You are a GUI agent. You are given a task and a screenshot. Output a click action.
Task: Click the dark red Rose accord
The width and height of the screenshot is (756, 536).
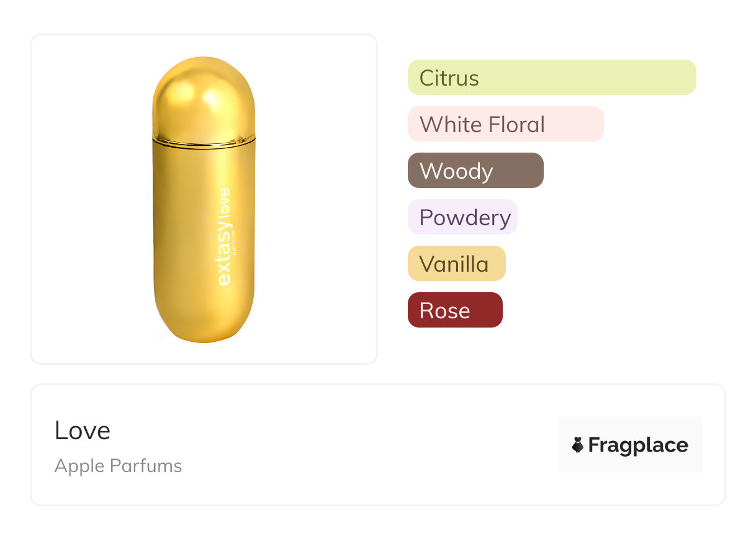(455, 310)
